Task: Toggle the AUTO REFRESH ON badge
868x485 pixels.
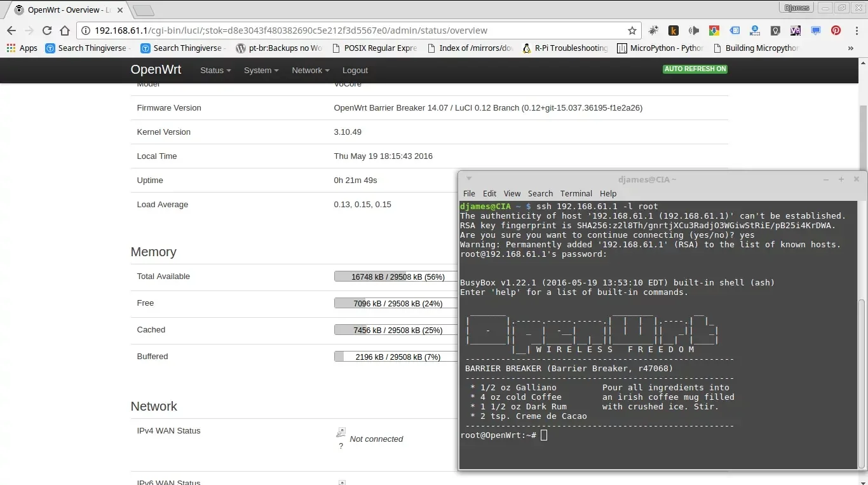Action: point(695,69)
